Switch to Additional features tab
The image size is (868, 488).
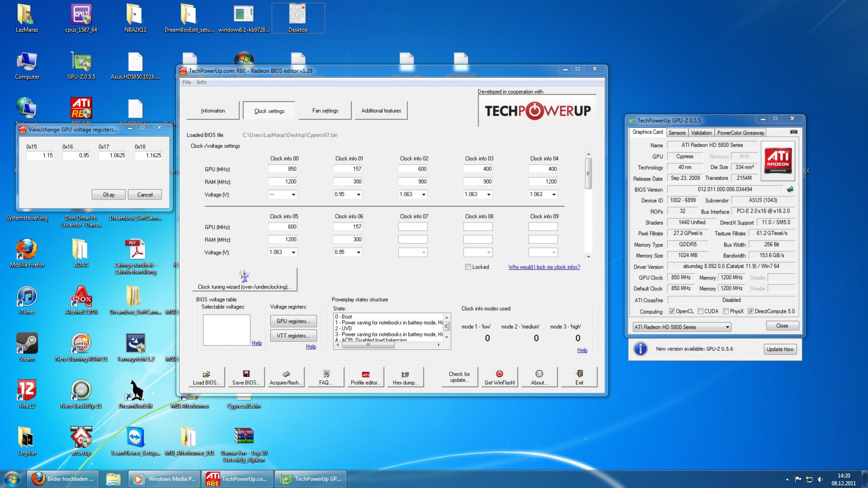[x=381, y=111]
